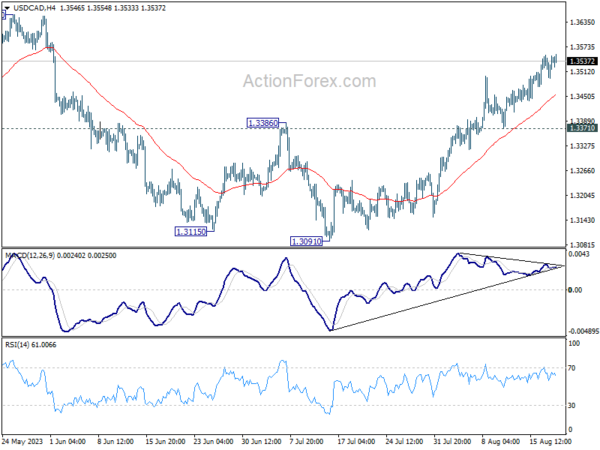
Task: Click the RSI scale value 30
Action: [x=572, y=405]
